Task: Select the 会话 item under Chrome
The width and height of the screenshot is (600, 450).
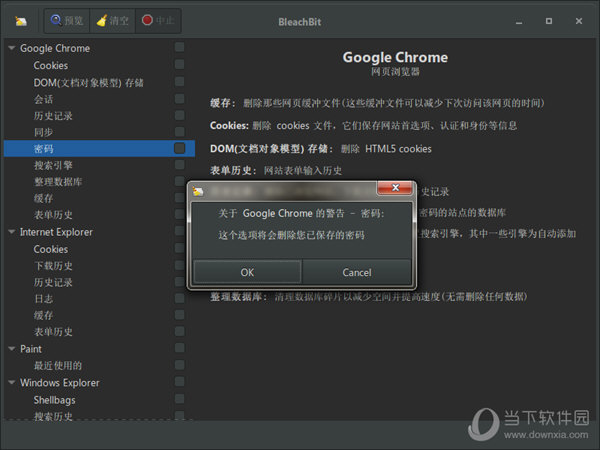Action: (x=44, y=99)
